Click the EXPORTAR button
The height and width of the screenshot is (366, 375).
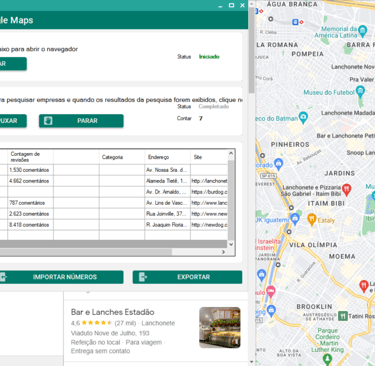pyautogui.click(x=187, y=277)
